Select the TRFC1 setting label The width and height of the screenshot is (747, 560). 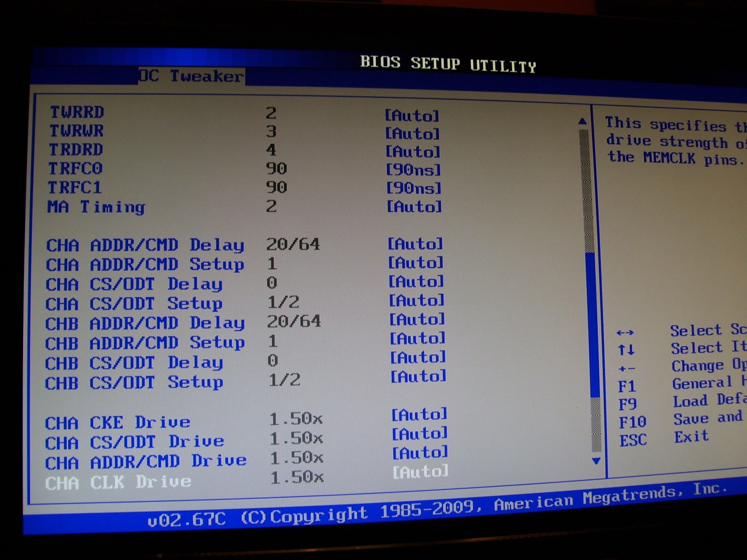tap(75, 188)
